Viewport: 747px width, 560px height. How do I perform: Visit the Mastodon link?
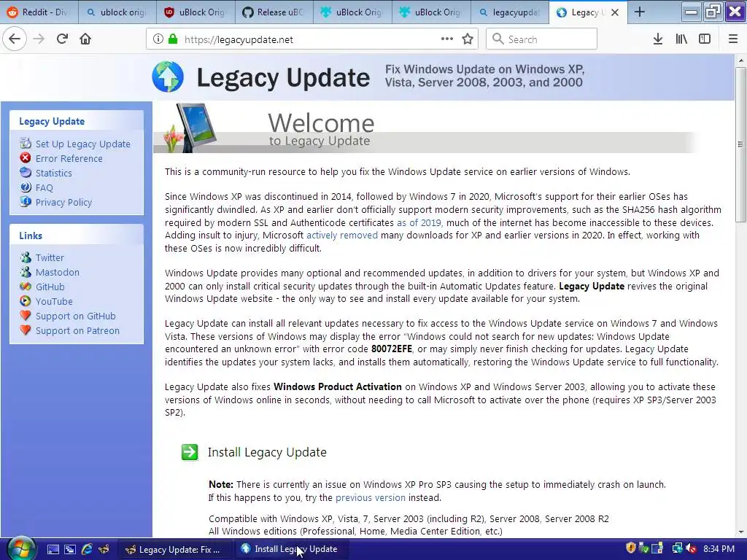(x=58, y=273)
